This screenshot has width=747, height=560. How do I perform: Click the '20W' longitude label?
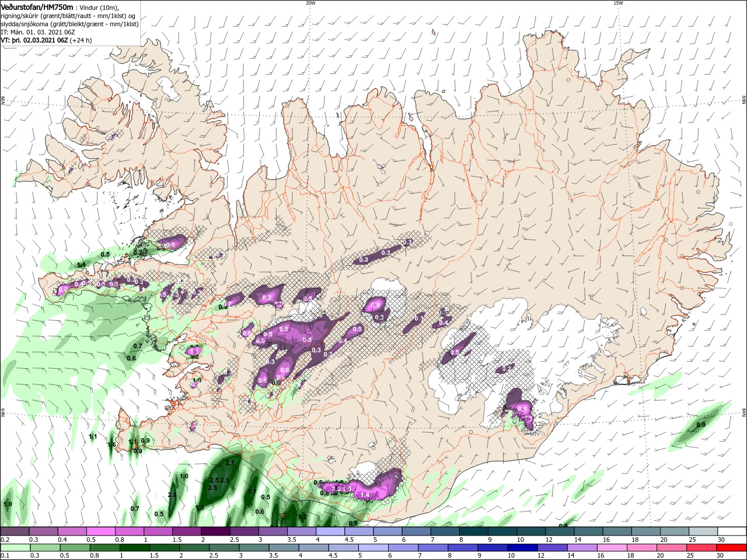[x=310, y=3]
